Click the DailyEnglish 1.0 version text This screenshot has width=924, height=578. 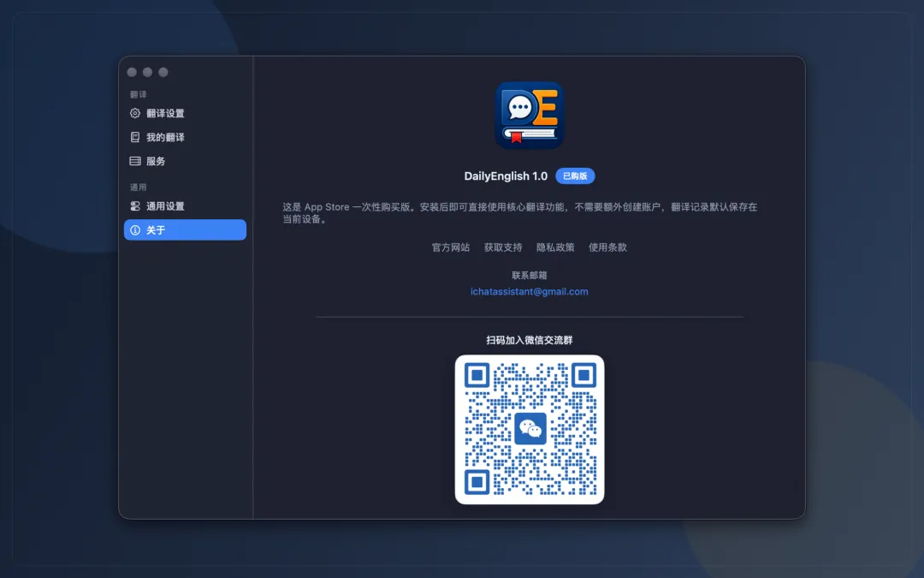coord(506,176)
